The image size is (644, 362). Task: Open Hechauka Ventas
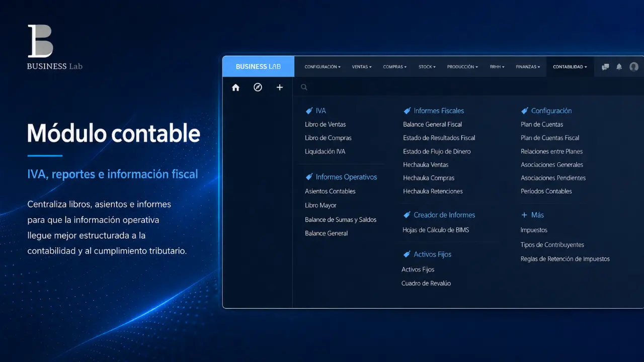click(426, 164)
